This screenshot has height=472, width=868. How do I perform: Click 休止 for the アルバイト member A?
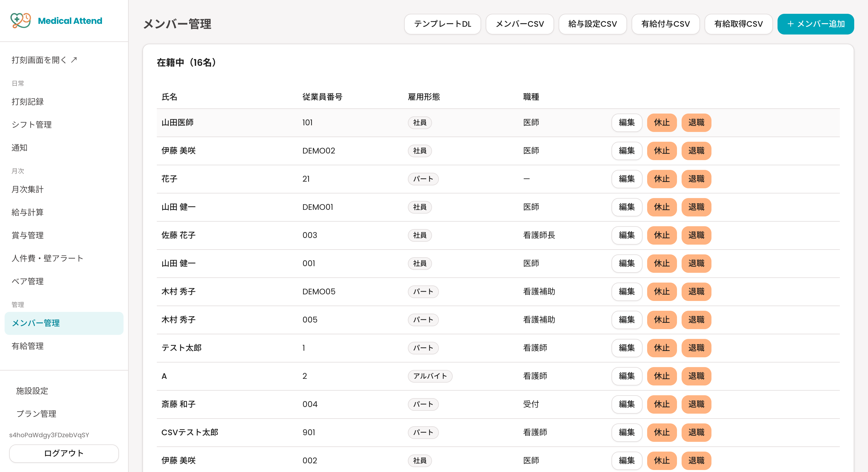point(662,376)
